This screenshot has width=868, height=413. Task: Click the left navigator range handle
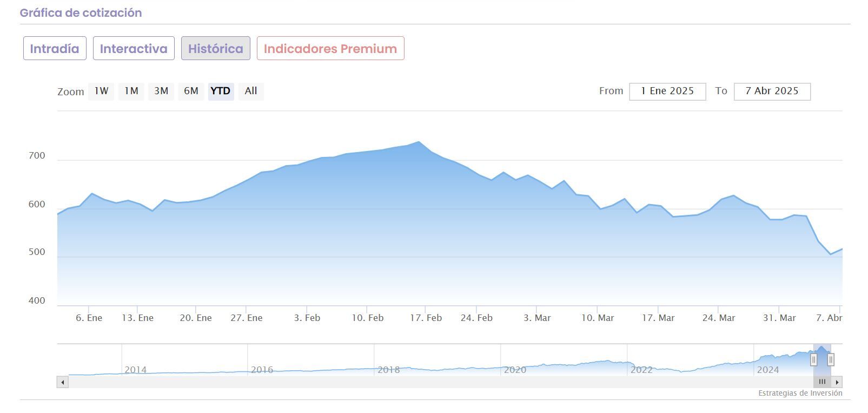click(813, 359)
